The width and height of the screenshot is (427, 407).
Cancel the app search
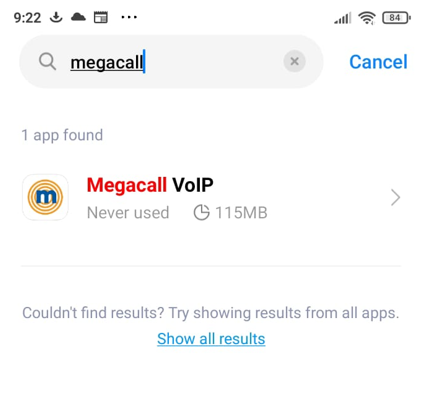coord(378,62)
